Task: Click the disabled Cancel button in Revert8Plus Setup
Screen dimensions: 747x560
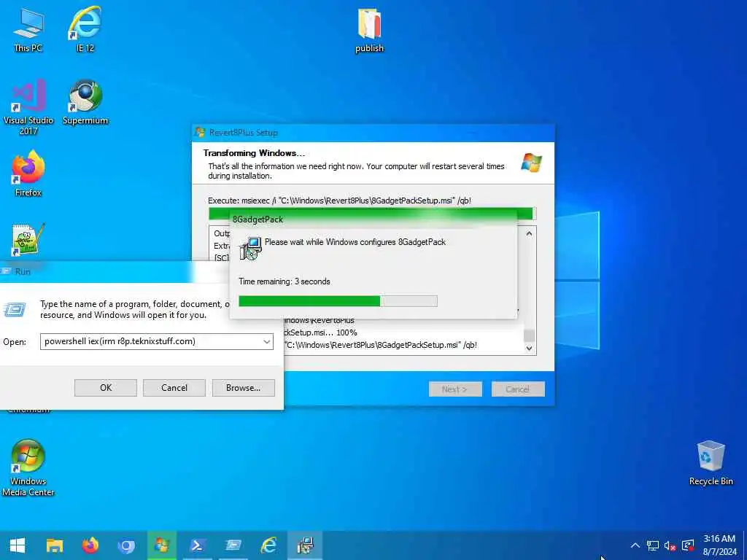Action: click(518, 389)
